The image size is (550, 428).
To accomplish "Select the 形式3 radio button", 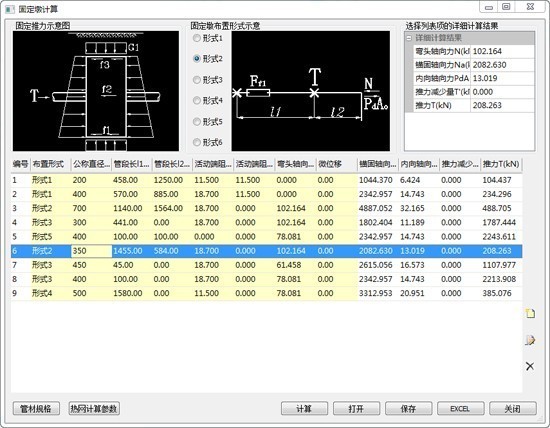I will point(197,80).
